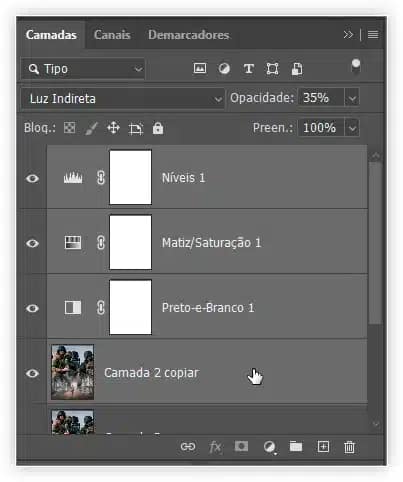Click the scroll up arrow in layers list
Viewport: 403px width, 482px height.
376,155
